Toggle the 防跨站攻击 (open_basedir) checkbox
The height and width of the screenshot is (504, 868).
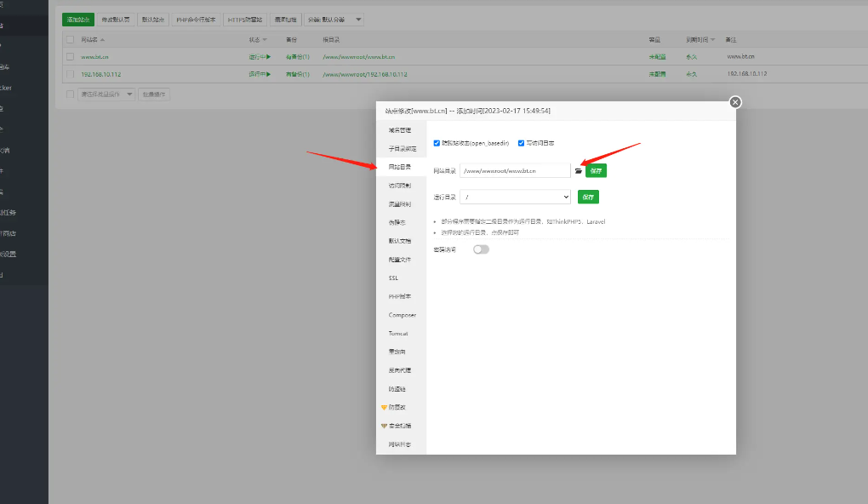[x=437, y=143]
